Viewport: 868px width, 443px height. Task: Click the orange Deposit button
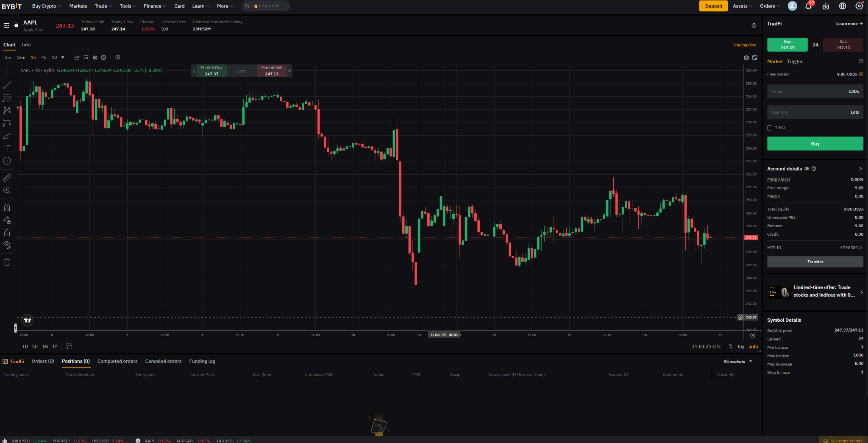(x=713, y=6)
